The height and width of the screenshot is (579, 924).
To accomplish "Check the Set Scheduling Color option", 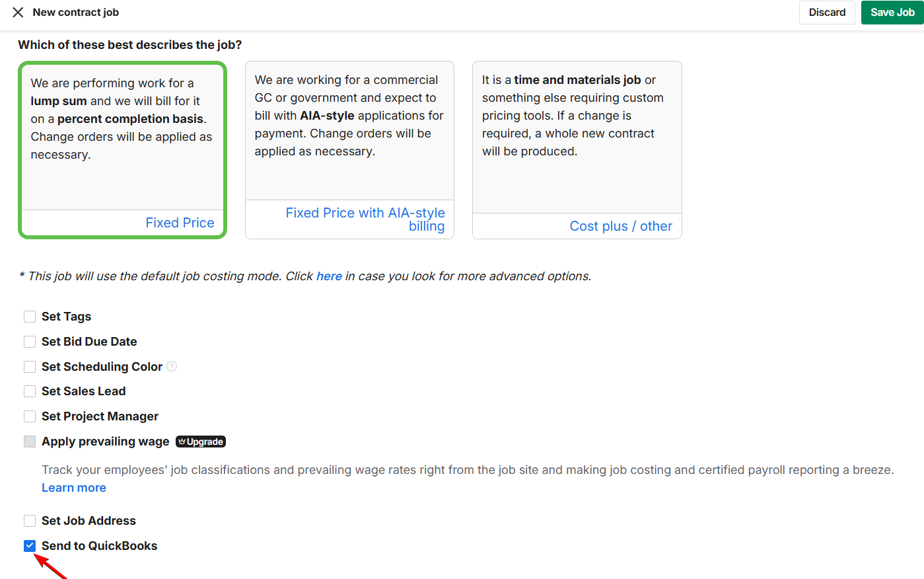I will 30,367.
